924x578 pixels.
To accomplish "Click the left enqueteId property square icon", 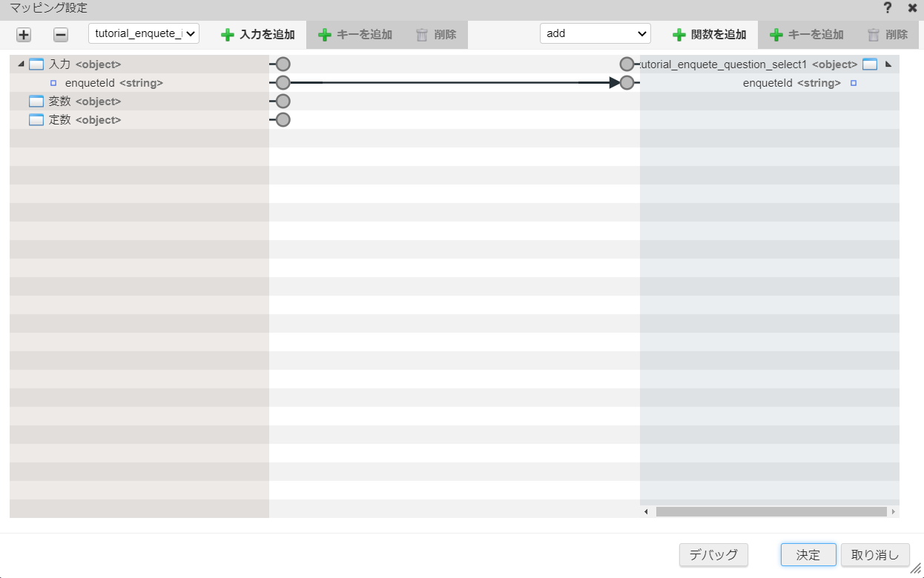I will [53, 83].
